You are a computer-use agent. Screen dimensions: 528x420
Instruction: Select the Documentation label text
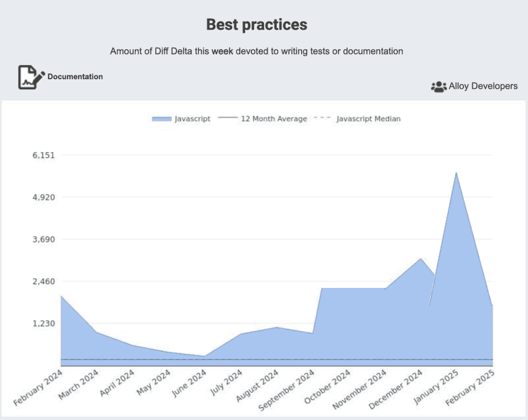(x=75, y=77)
